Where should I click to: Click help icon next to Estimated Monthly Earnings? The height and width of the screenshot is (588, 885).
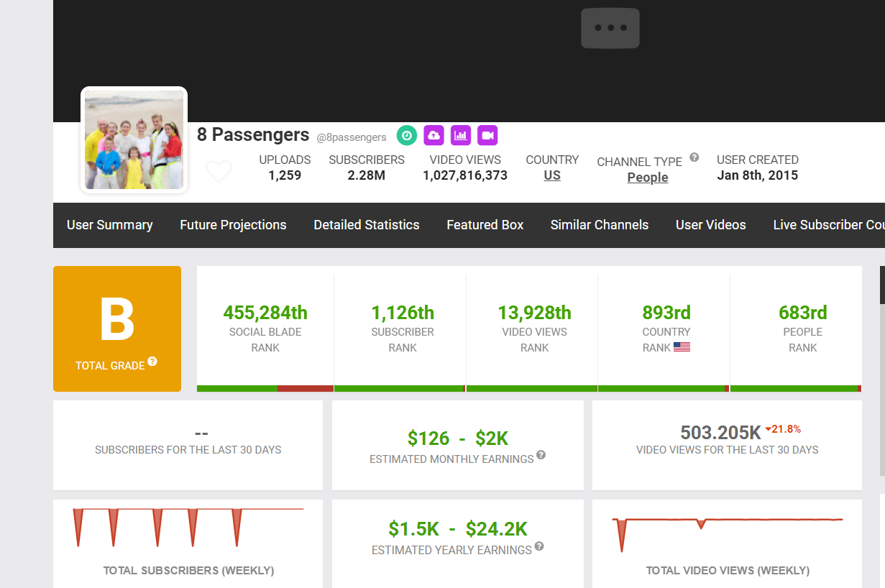pos(541,455)
